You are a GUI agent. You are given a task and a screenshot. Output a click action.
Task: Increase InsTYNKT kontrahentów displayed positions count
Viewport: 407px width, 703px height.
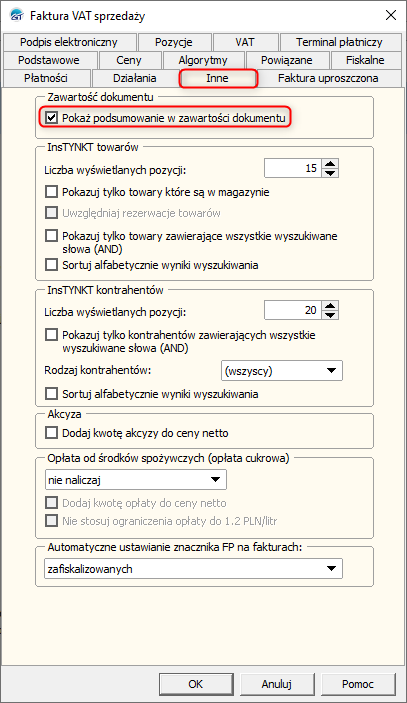point(330,306)
